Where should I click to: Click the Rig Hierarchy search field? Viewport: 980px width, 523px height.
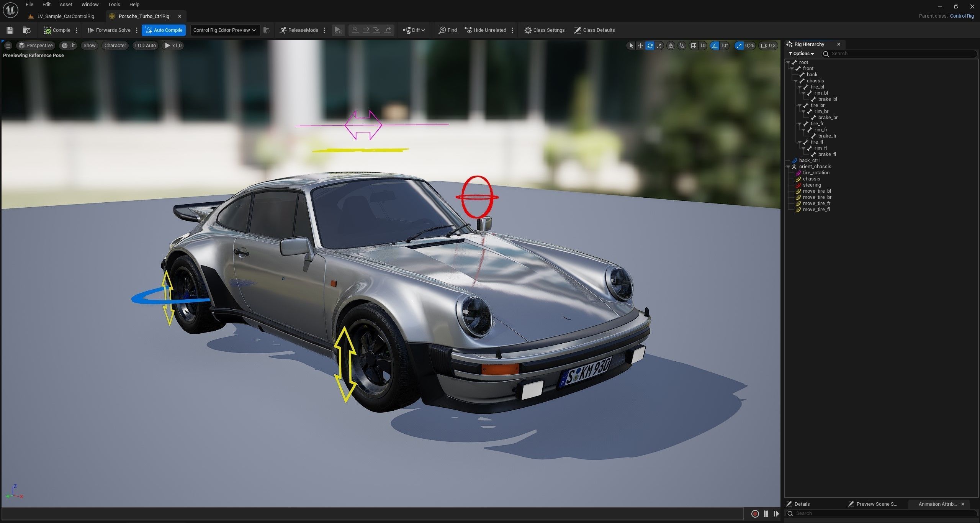coord(900,54)
